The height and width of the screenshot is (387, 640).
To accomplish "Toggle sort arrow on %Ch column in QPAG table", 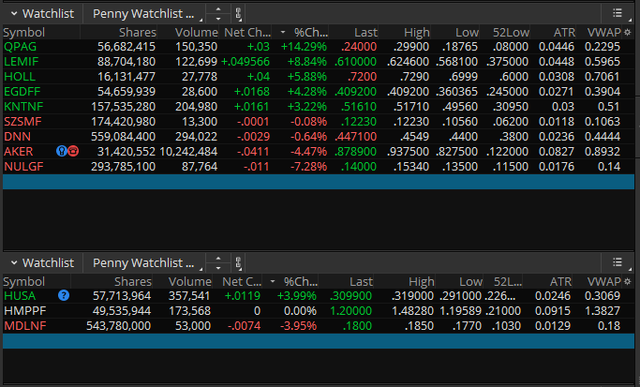I will (283, 32).
